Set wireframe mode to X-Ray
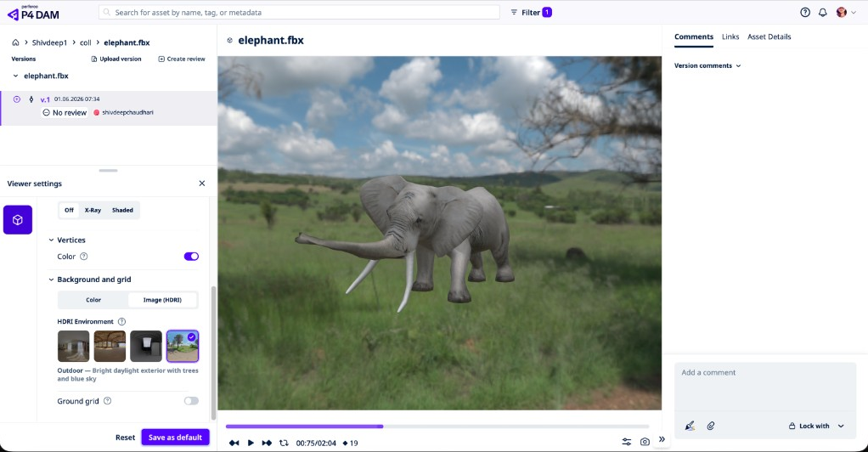The height and width of the screenshot is (452, 868). (x=93, y=210)
